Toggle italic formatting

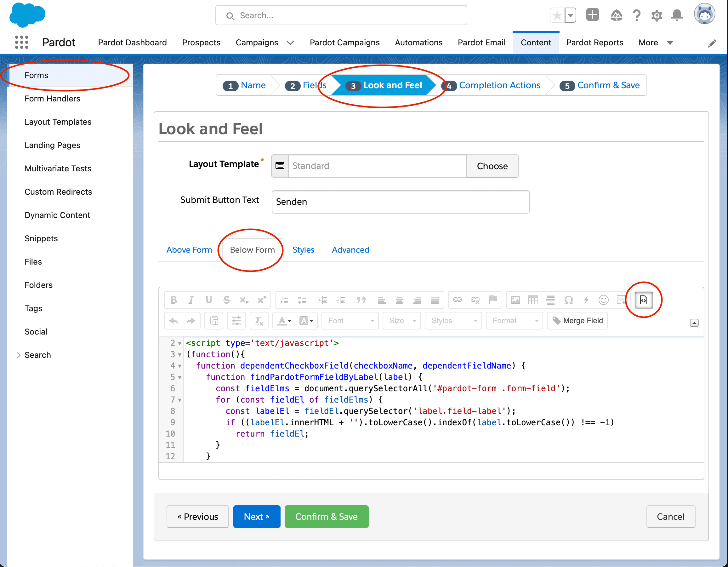[191, 300]
